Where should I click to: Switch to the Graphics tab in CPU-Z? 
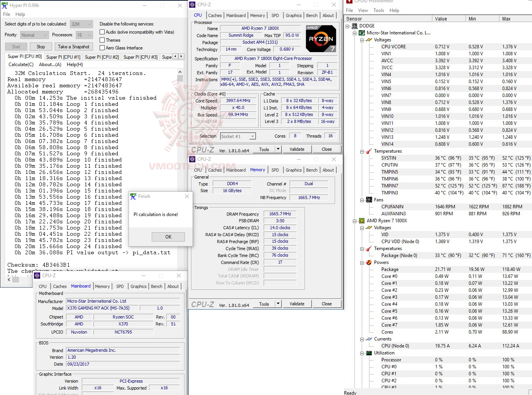coord(293,15)
